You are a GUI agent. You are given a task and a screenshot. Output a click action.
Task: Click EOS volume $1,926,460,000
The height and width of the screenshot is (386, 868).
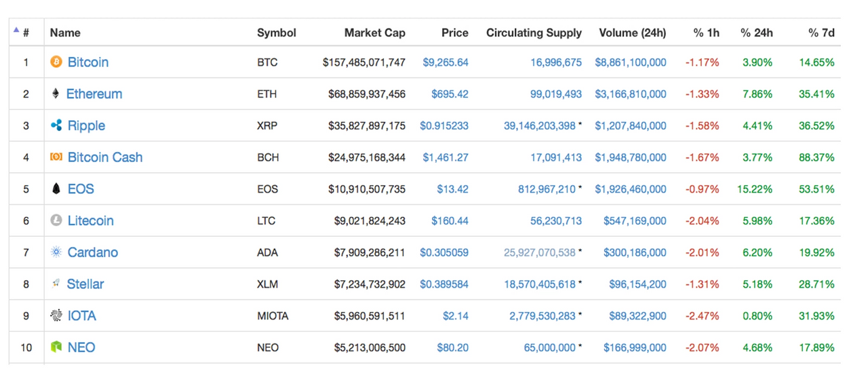click(631, 189)
